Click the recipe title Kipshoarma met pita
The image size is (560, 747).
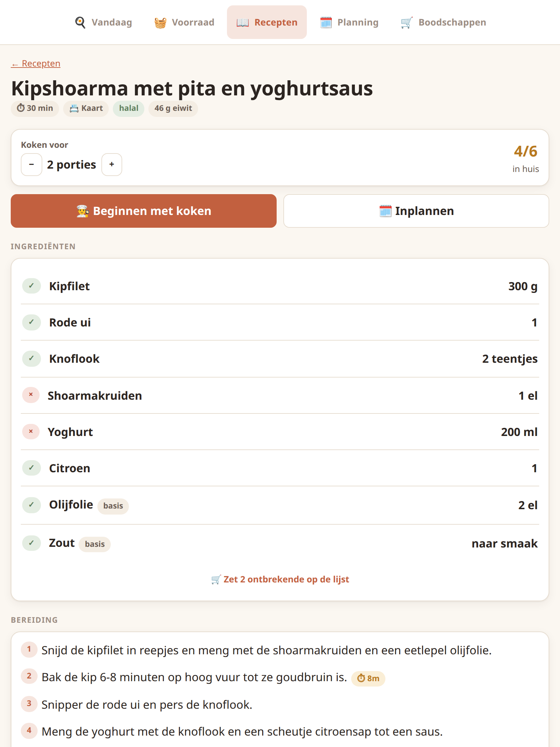192,88
